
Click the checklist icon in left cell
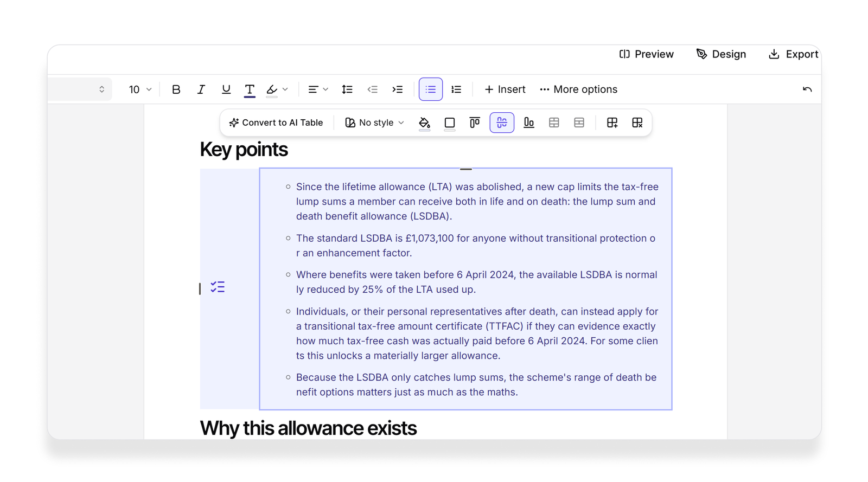pos(218,287)
